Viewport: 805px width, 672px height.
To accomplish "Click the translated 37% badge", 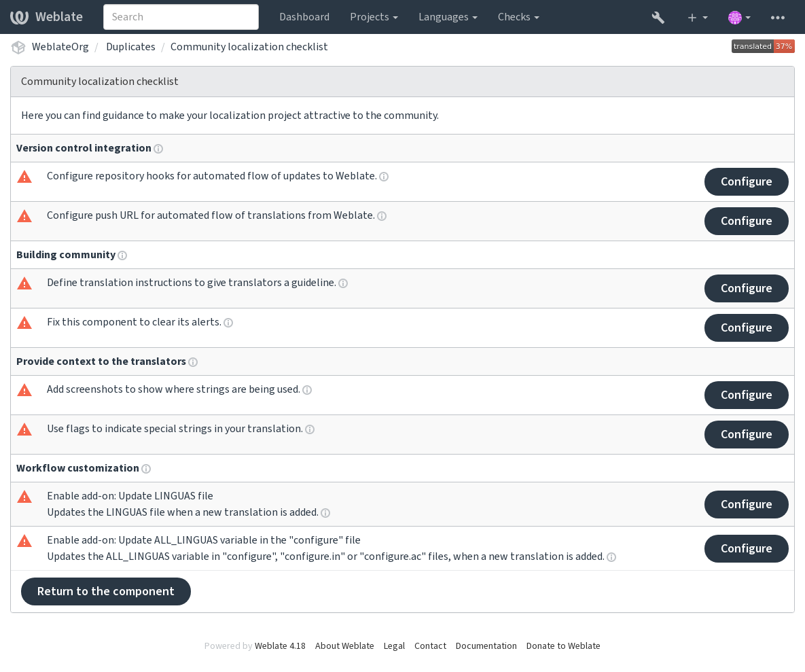I will tap(763, 46).
